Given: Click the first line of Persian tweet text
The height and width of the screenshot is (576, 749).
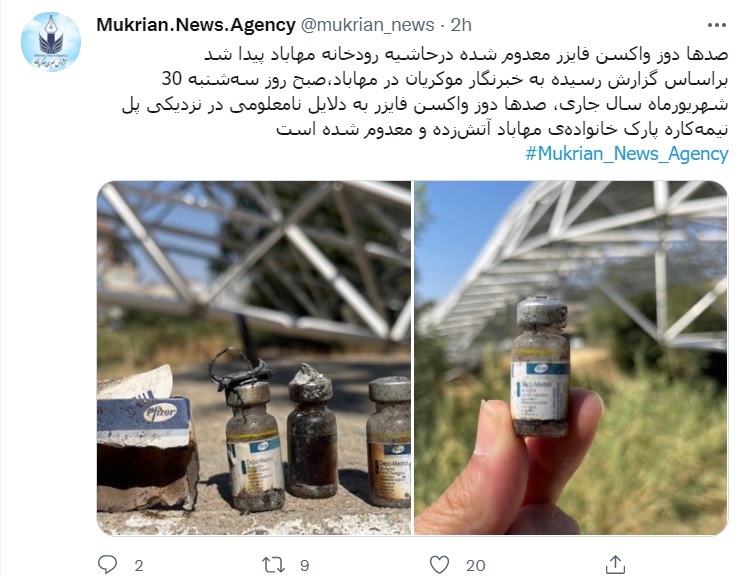Looking at the screenshot, I should tap(466, 54).
